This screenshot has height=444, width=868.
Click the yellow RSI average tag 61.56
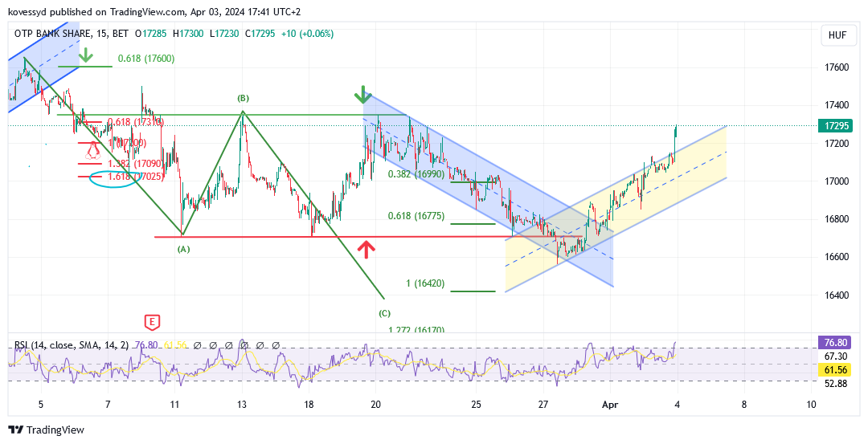point(837,370)
